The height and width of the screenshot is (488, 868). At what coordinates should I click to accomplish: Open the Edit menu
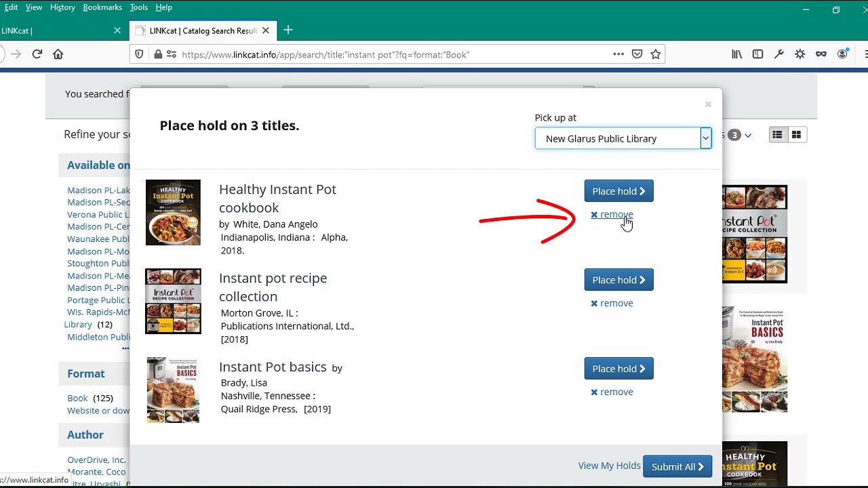point(11,7)
